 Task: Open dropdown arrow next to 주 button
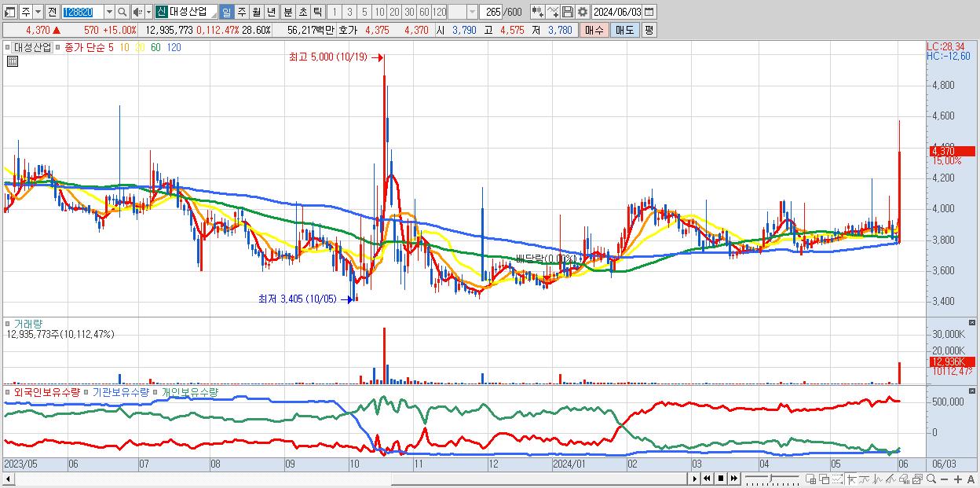point(38,12)
